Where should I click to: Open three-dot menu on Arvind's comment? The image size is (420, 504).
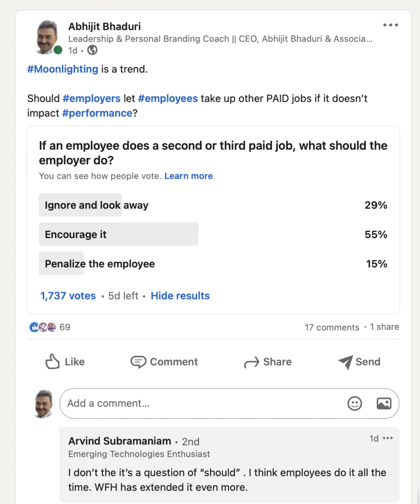(388, 438)
